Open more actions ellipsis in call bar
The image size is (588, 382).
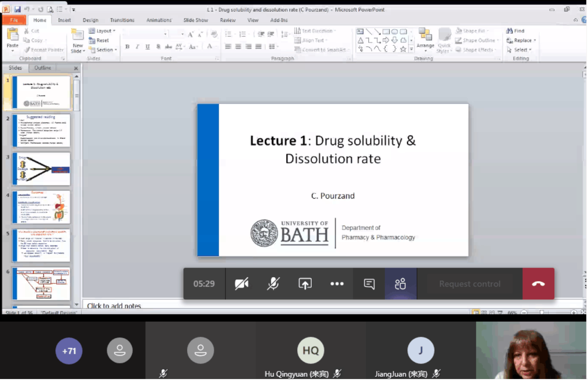pyautogui.click(x=337, y=284)
